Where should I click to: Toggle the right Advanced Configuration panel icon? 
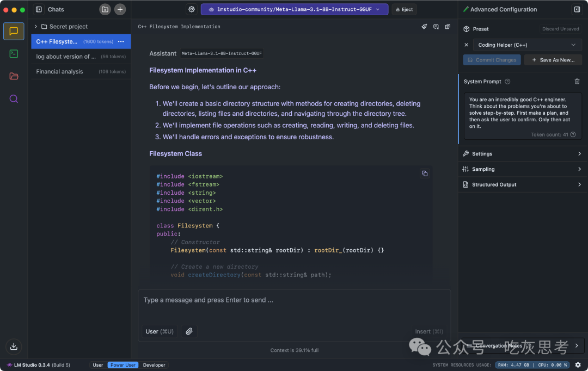577,9
